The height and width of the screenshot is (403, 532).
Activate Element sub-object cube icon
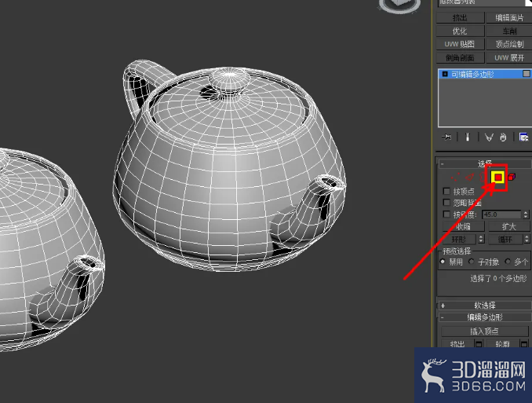pos(512,177)
